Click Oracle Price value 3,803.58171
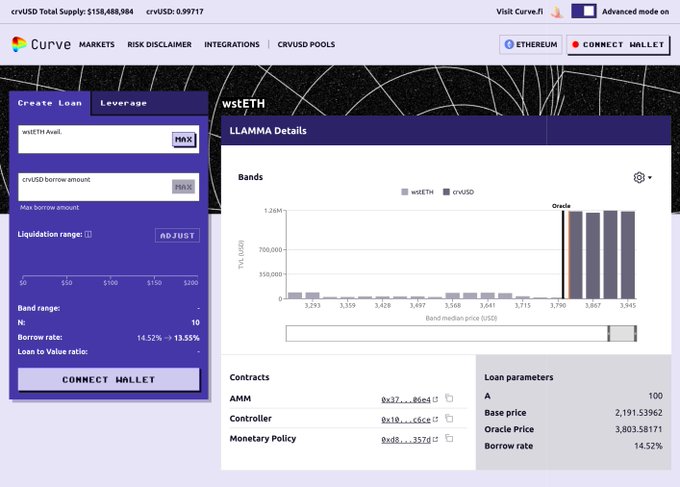680x487 pixels. 638,429
